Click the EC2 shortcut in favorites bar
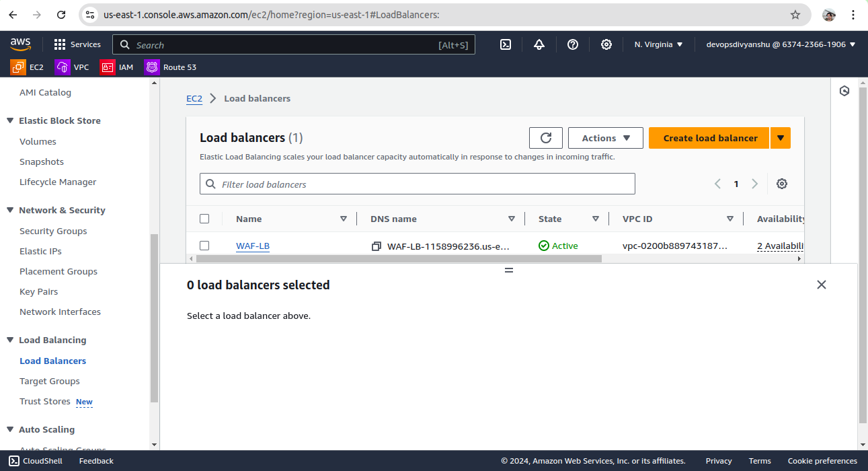 pos(28,67)
